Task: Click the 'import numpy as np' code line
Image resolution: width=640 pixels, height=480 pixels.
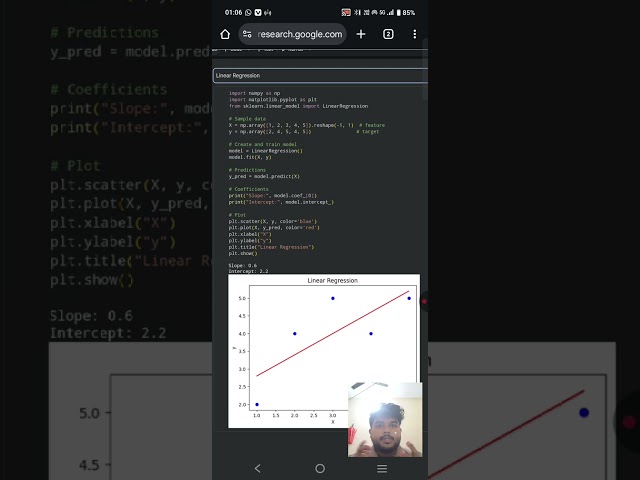Action: coord(254,93)
